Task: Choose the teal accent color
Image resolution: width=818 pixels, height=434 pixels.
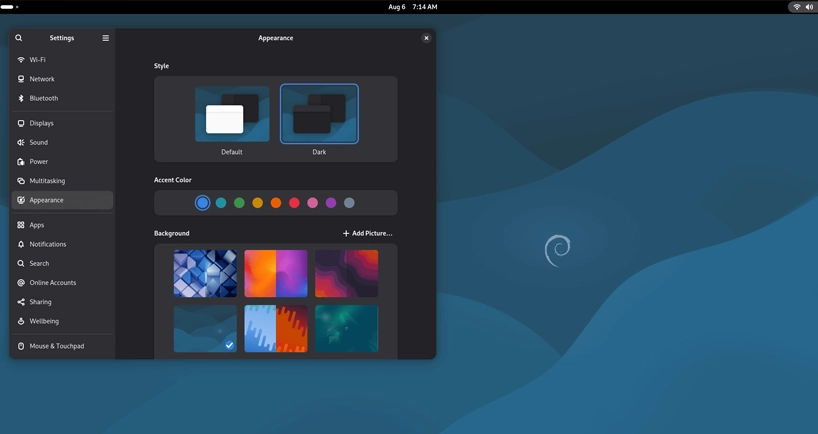Action: (x=221, y=203)
